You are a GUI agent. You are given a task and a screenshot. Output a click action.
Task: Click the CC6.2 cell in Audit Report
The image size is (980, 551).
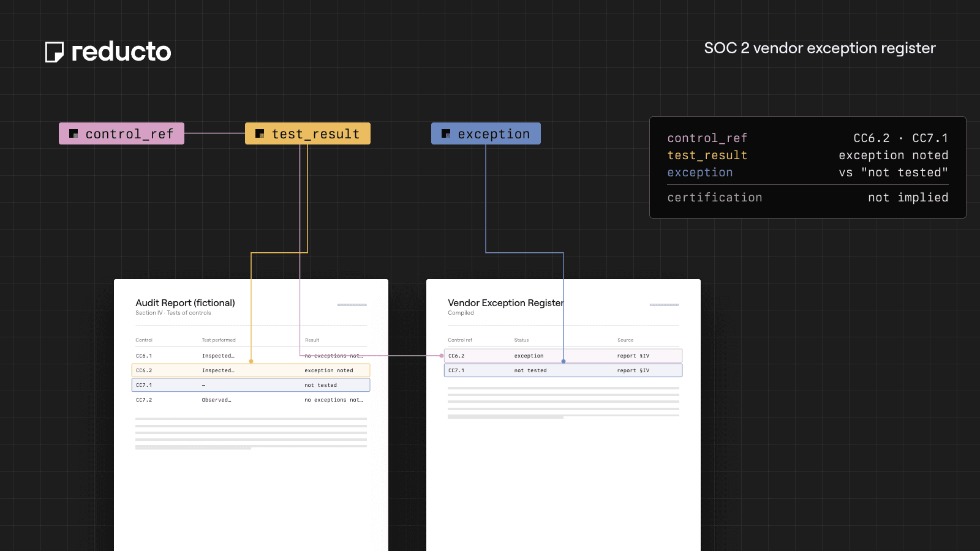144,370
